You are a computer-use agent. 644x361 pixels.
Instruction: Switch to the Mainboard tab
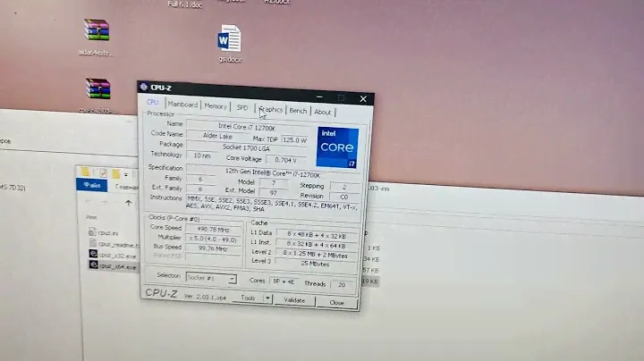point(182,105)
